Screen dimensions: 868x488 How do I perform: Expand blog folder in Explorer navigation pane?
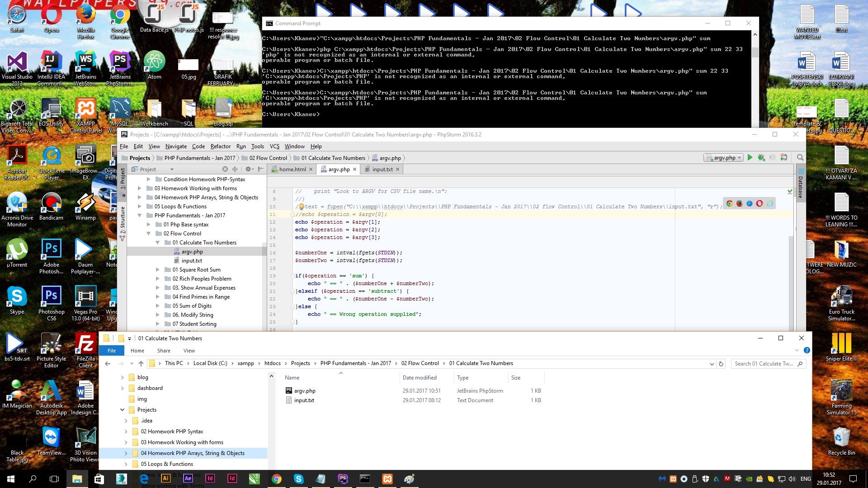pyautogui.click(x=122, y=377)
